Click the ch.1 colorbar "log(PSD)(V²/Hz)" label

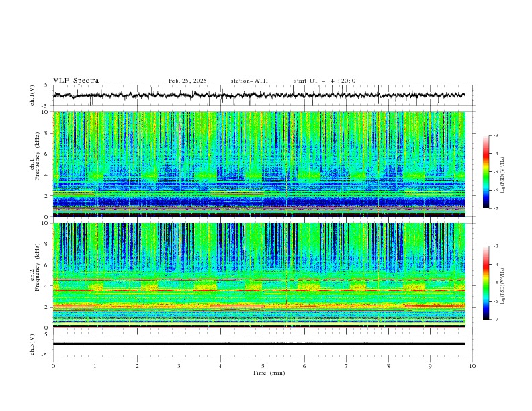(x=502, y=175)
